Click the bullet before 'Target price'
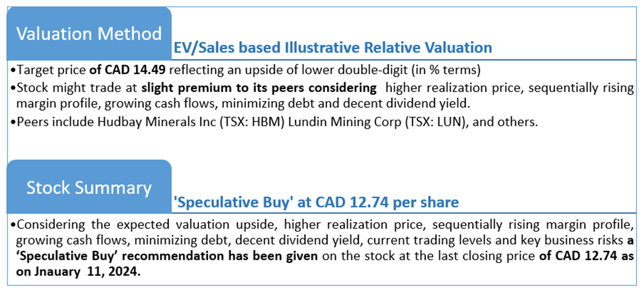644x295 pixels. (x=13, y=71)
